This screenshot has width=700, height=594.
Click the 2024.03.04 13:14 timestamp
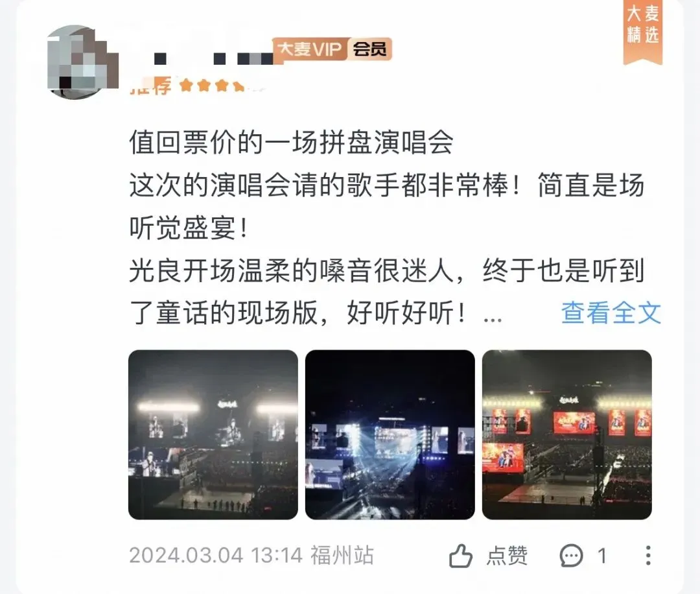click(x=216, y=556)
